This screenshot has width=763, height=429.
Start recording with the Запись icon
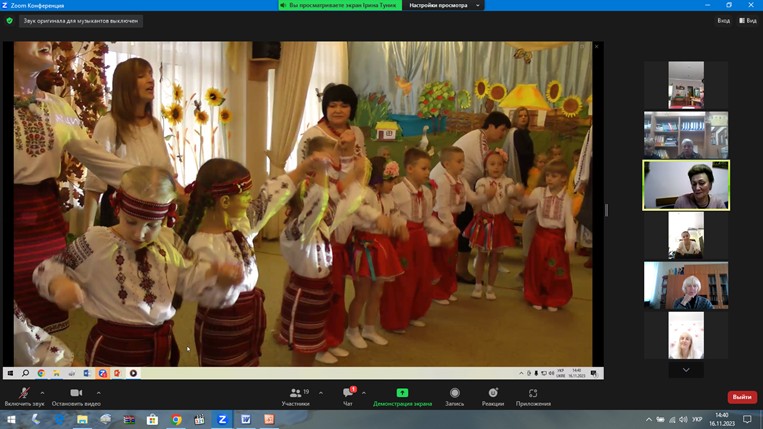click(x=454, y=393)
